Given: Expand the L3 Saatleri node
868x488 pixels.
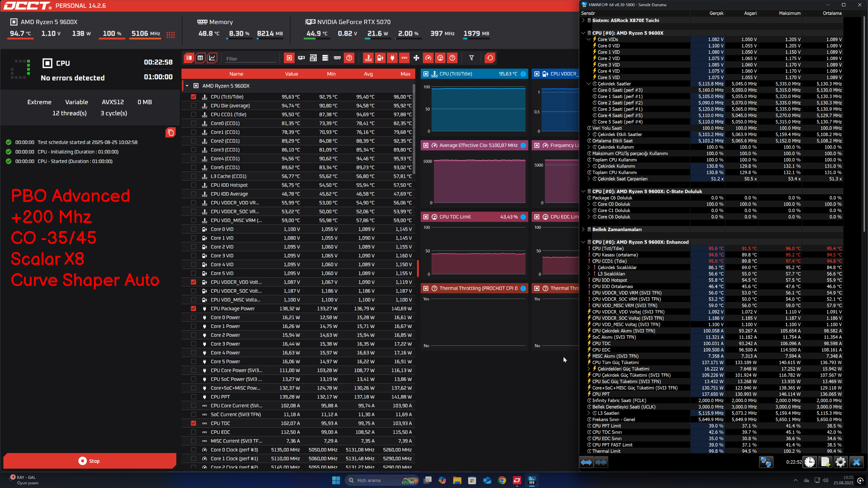Looking at the screenshot, I should (x=589, y=413).
